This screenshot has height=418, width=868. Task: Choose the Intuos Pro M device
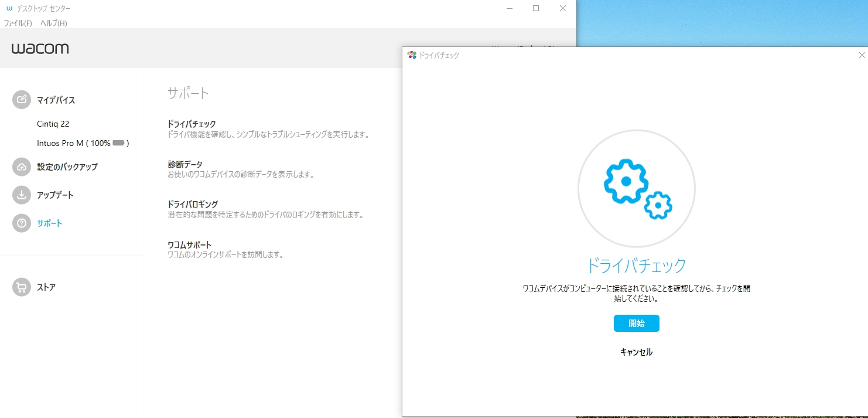(x=83, y=143)
